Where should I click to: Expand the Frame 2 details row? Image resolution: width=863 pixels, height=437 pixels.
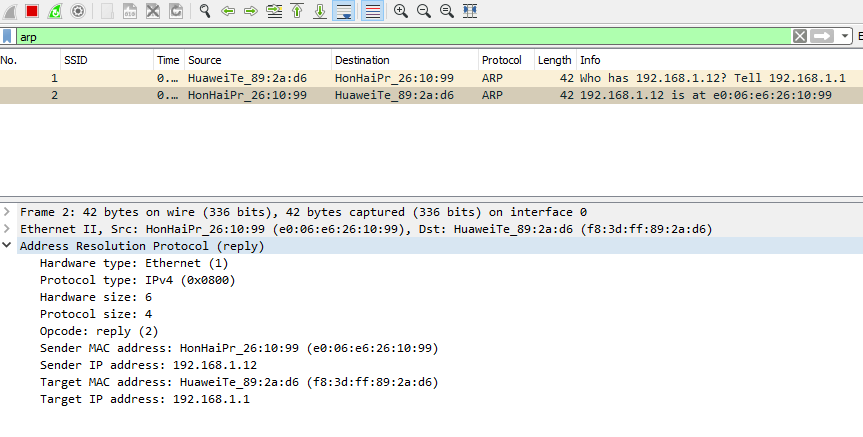tap(8, 212)
